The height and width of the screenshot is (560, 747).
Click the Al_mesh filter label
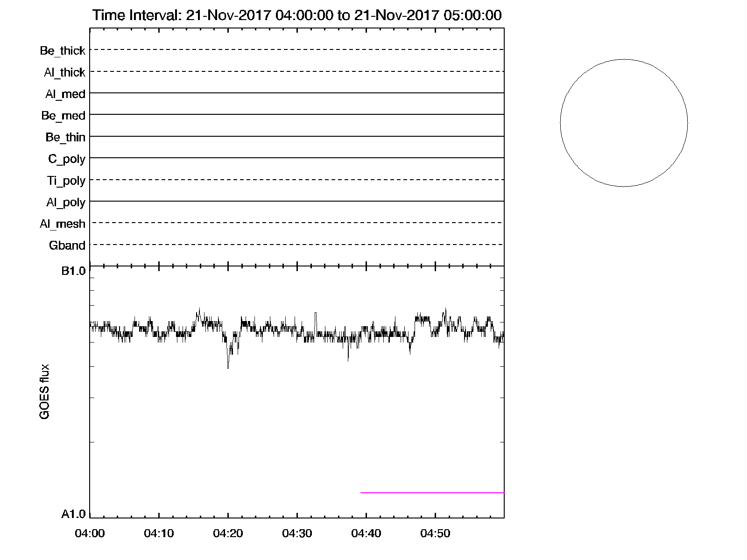pyautogui.click(x=63, y=224)
